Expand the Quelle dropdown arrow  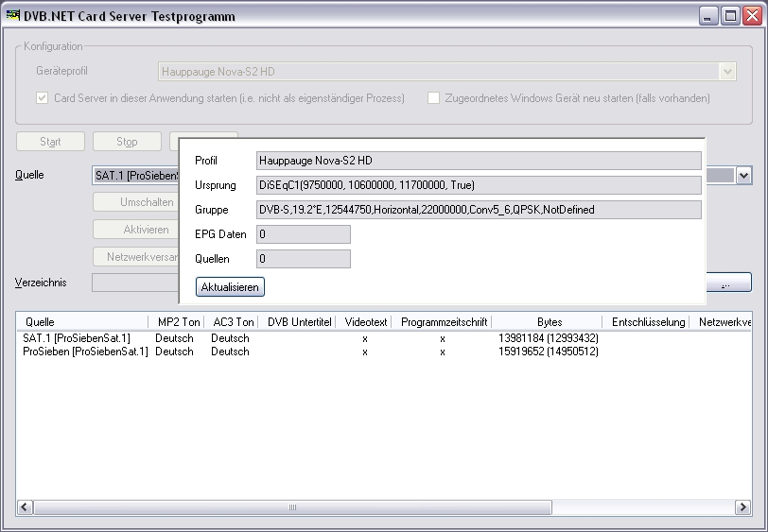tap(743, 176)
